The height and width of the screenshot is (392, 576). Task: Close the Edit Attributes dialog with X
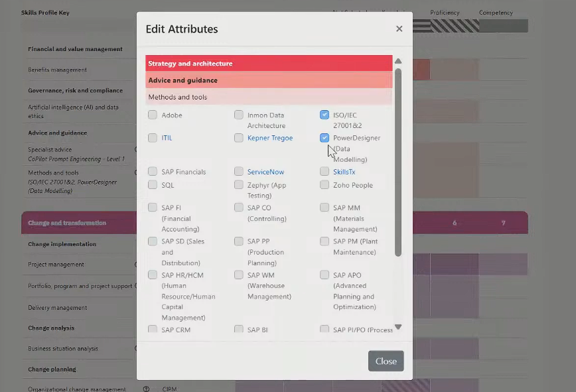click(399, 29)
